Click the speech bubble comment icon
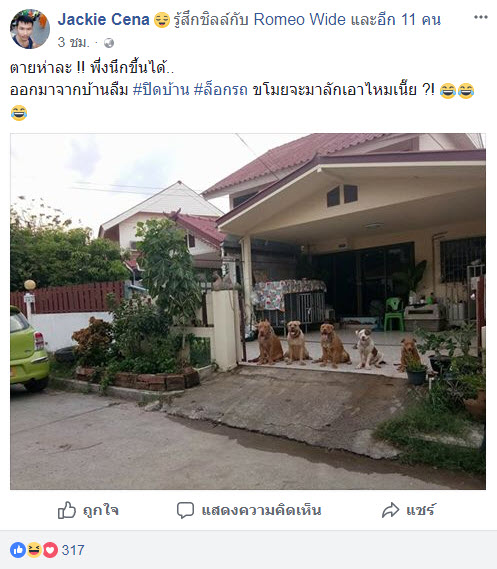The image size is (497, 569). [185, 510]
